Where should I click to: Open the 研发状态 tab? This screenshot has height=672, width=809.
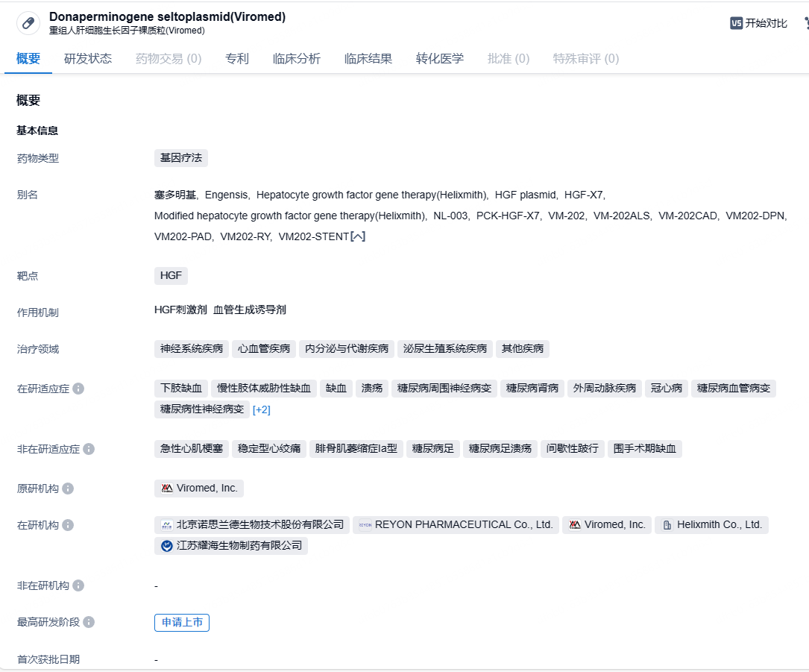pyautogui.click(x=88, y=58)
